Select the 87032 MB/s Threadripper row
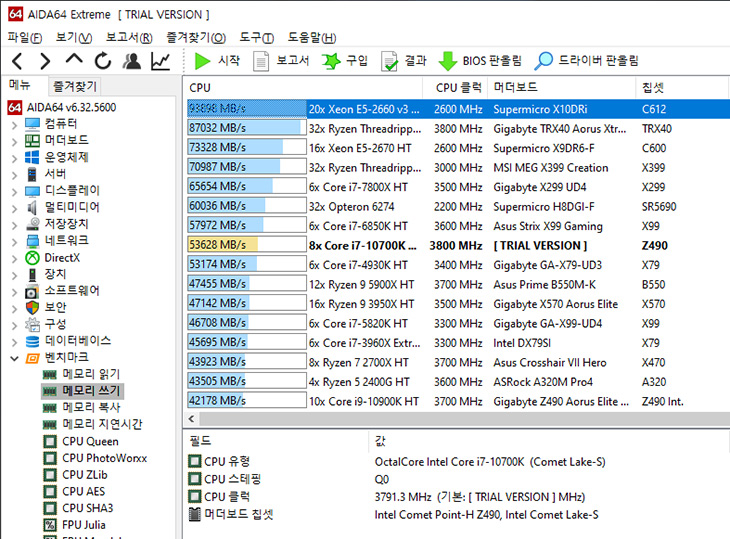Image resolution: width=730 pixels, height=539 pixels. coord(458,128)
